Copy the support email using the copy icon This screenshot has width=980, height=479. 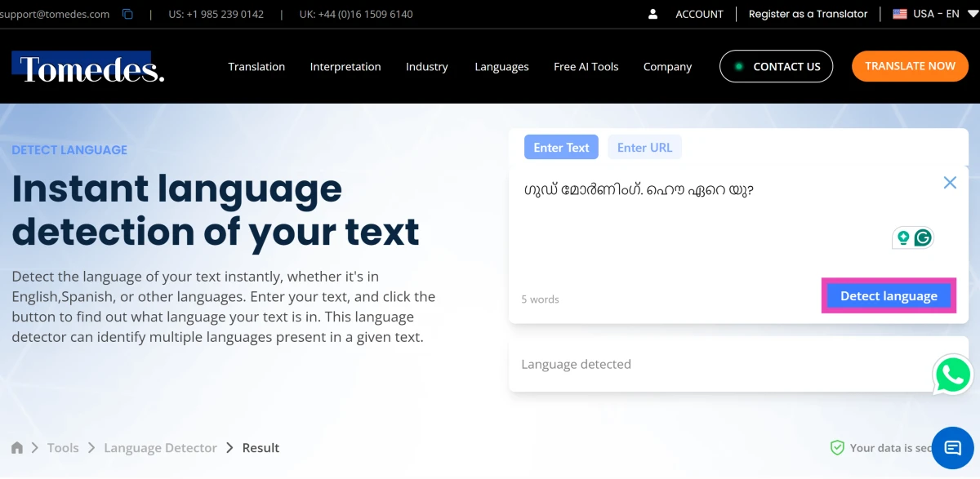[127, 14]
